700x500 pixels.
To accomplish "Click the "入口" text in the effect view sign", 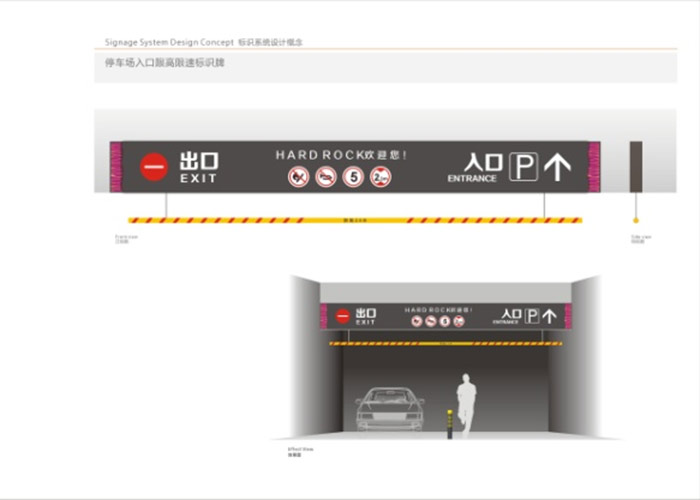I will 512,313.
